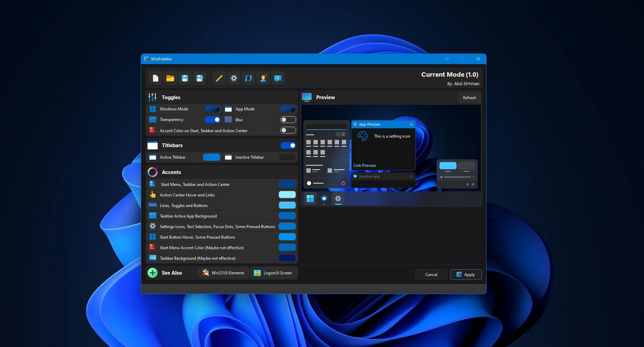
Task: Toggle App Mode dark switch
Action: pyautogui.click(x=288, y=109)
